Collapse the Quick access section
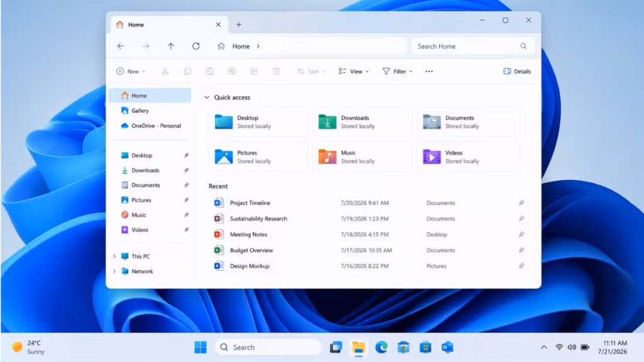This screenshot has height=362, width=644. click(x=206, y=97)
